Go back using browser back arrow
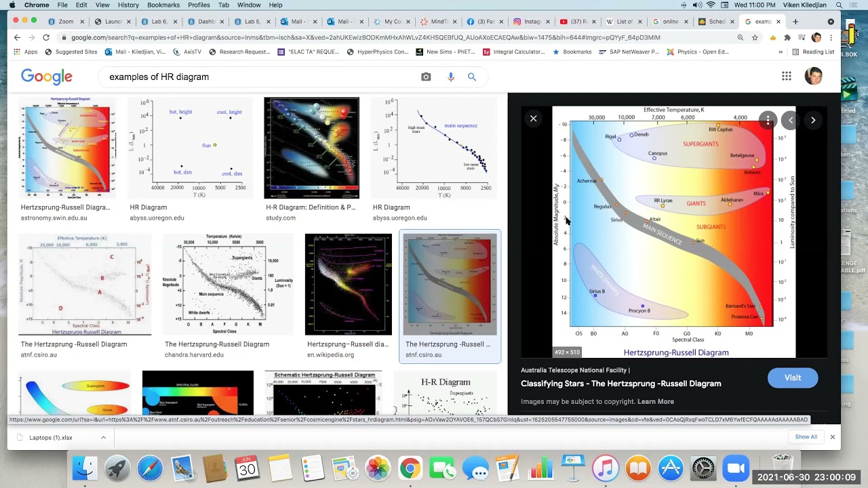This screenshot has height=488, width=868. click(x=17, y=37)
